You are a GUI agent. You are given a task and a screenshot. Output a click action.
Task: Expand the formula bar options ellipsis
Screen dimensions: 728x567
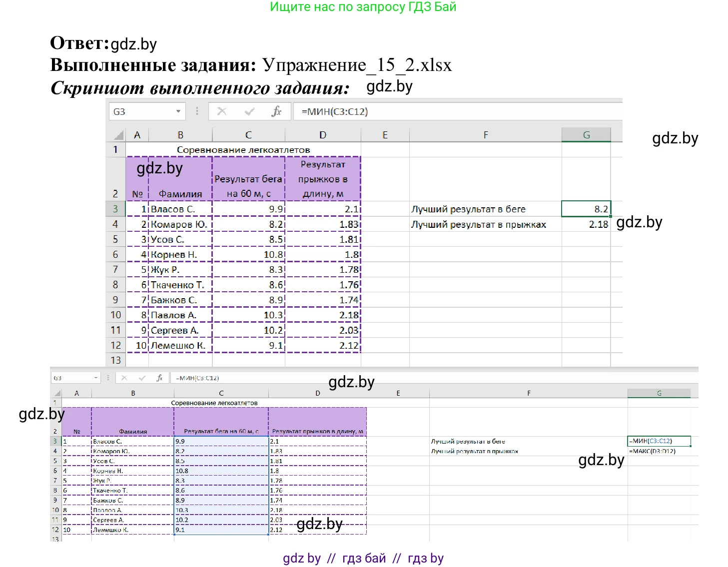[x=197, y=111]
